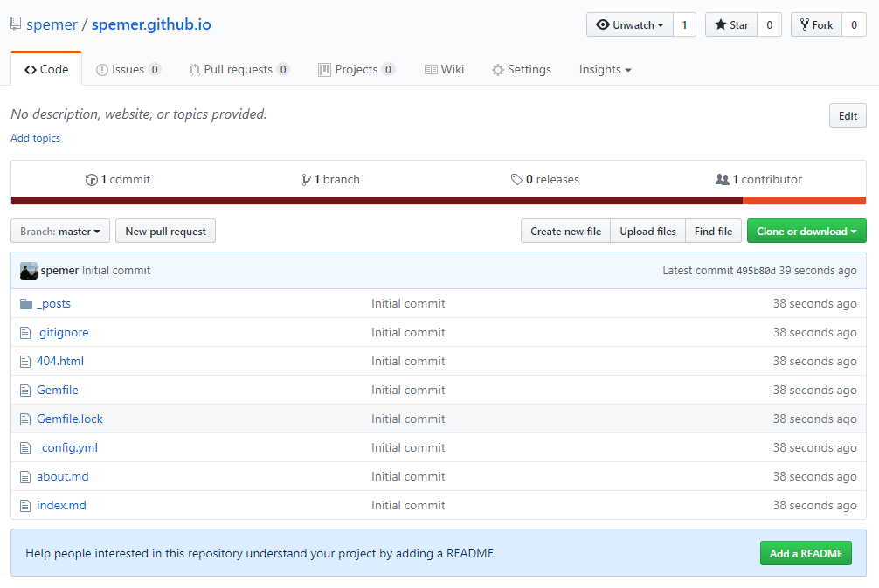Screen dimensions: 879x588
Task: Click the tag icon beside 0 releases
Action: point(516,179)
